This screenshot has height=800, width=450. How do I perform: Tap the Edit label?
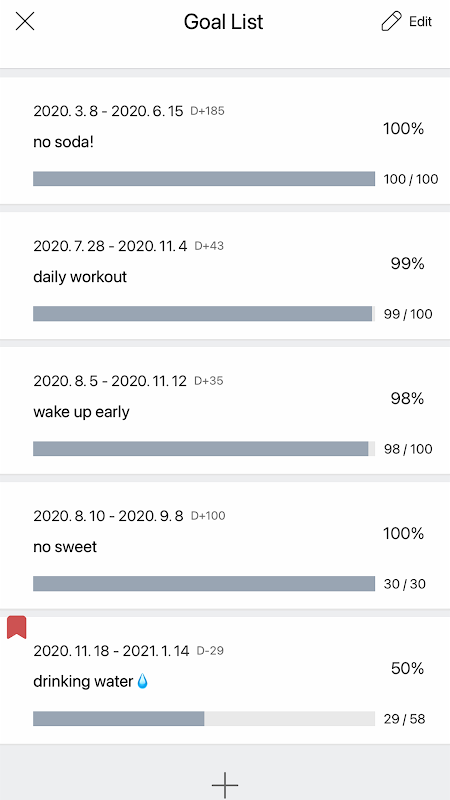pyautogui.click(x=420, y=21)
